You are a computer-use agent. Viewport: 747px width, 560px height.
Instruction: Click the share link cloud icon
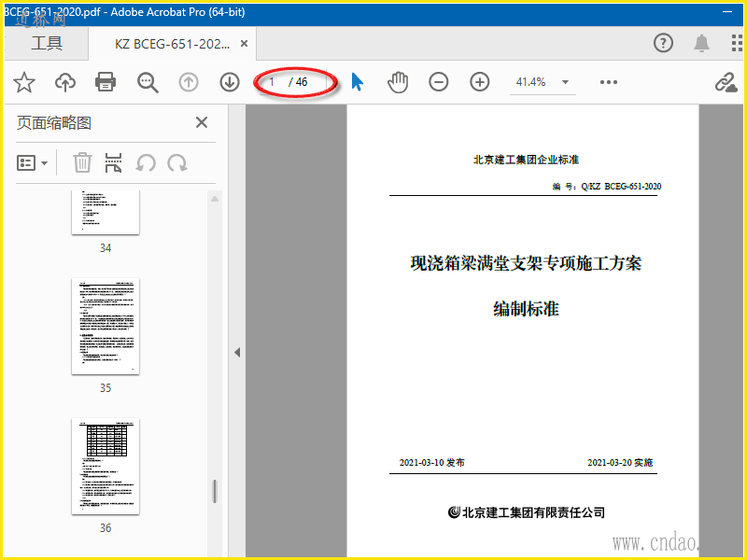click(x=726, y=83)
